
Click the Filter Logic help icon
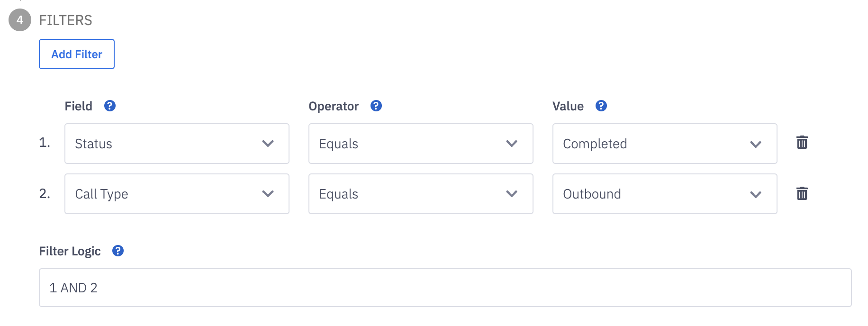coord(118,251)
